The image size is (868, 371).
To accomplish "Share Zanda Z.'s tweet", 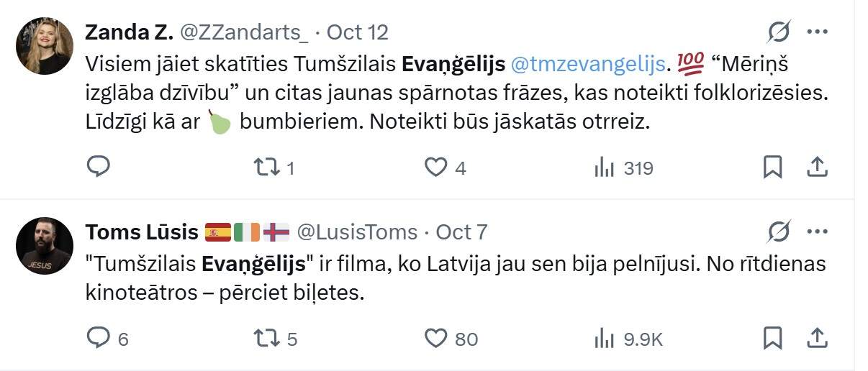I will [817, 168].
